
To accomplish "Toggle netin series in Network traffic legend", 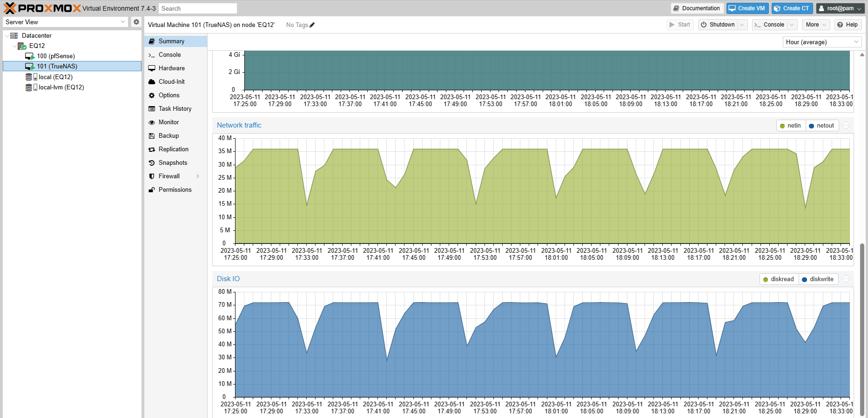I will click(x=791, y=126).
